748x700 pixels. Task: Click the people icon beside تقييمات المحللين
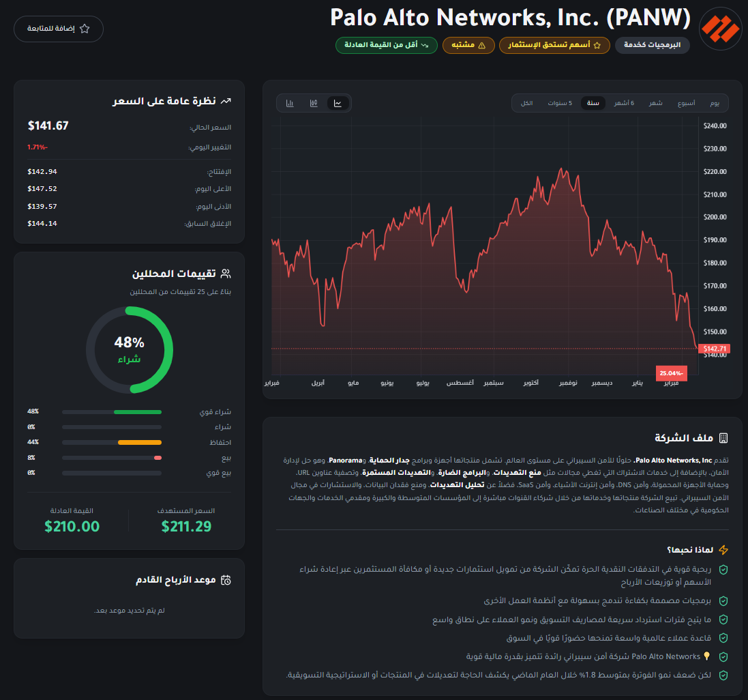tap(226, 274)
